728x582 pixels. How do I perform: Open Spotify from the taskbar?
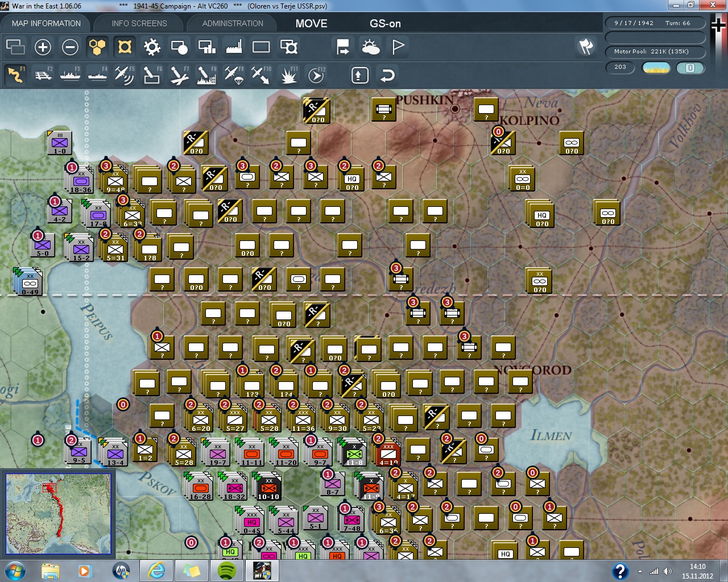(227, 571)
